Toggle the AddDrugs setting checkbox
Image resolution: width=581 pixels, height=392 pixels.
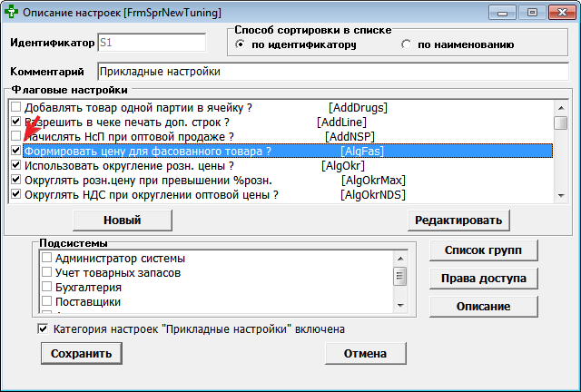click(15, 107)
